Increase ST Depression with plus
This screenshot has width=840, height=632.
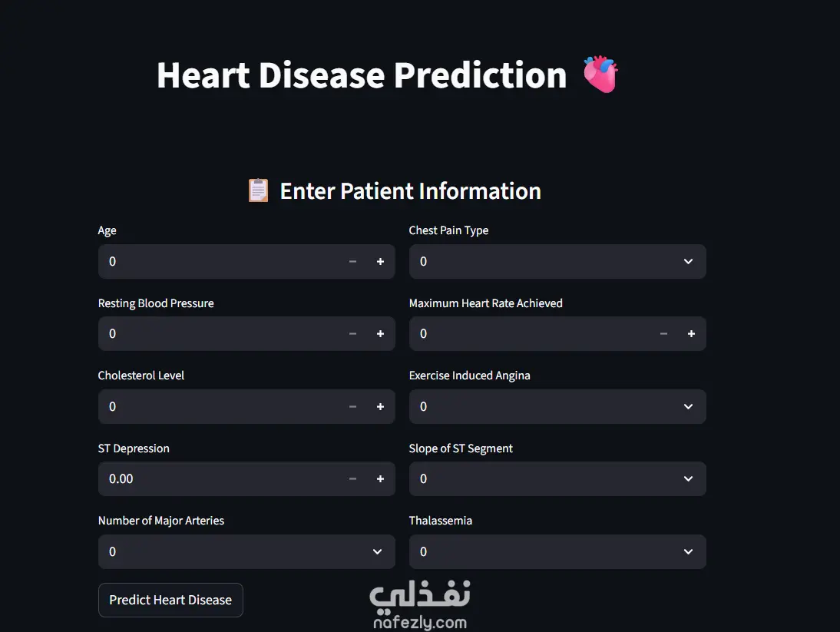point(380,479)
